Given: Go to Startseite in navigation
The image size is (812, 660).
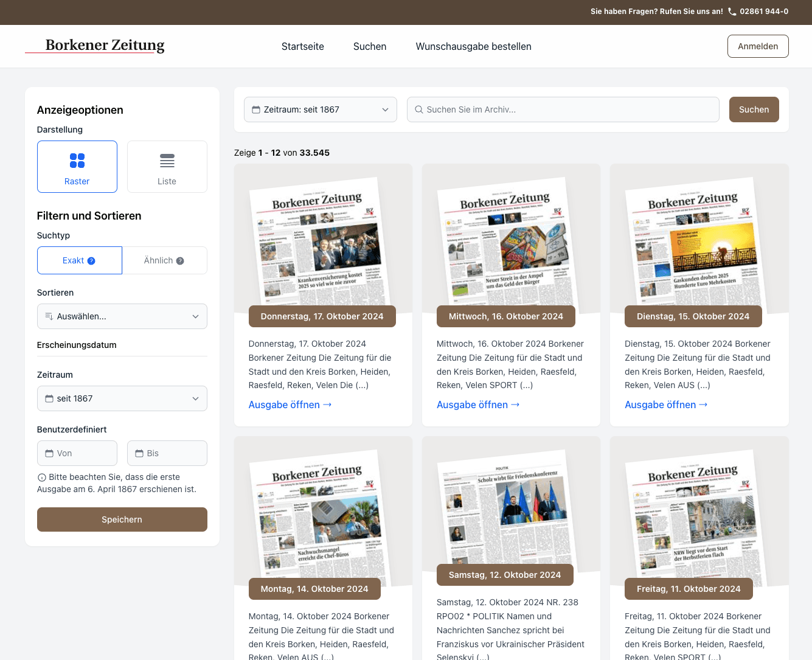Looking at the screenshot, I should (x=302, y=46).
